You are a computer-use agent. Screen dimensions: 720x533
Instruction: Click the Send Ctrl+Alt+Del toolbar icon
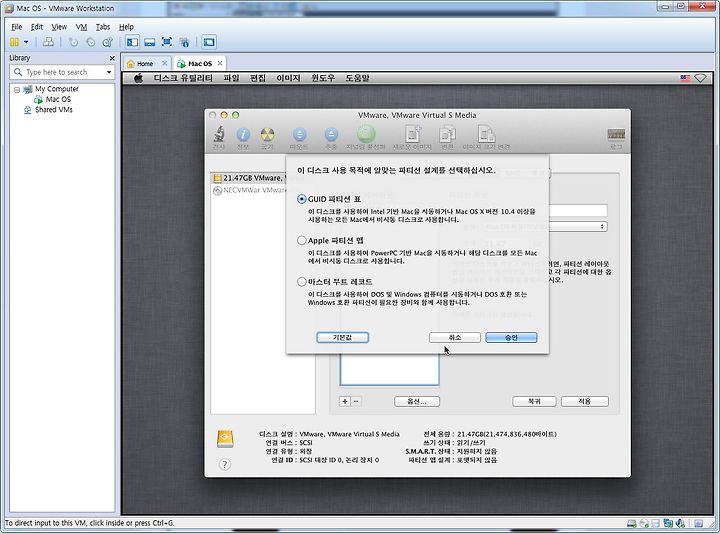pos(48,42)
